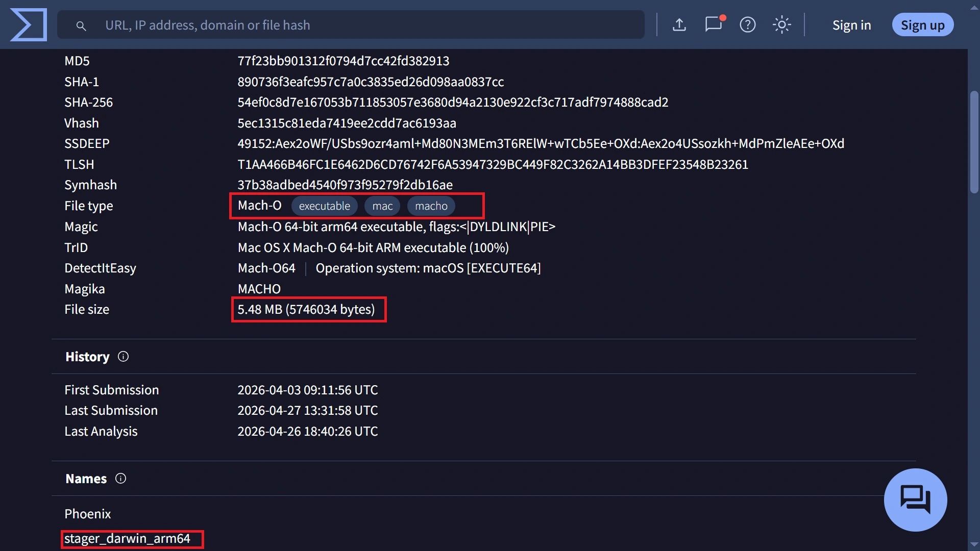Select the executable file type tag
980x551 pixels.
tap(324, 206)
